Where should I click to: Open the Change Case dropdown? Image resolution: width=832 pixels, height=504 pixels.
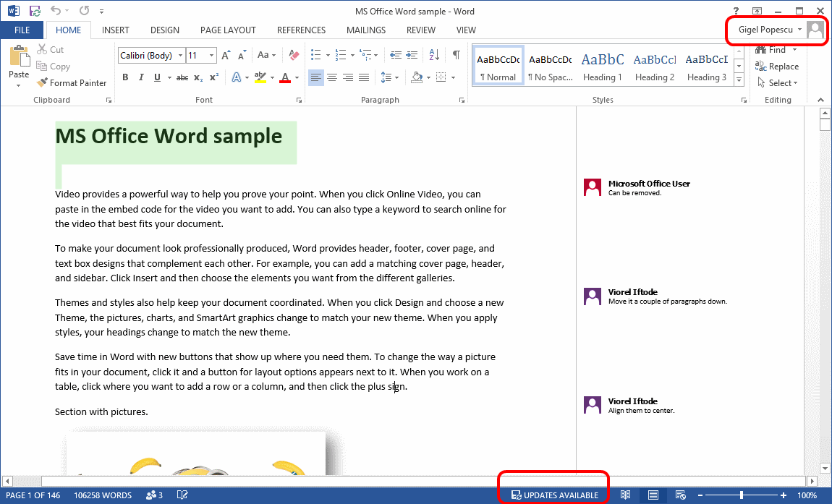point(266,55)
